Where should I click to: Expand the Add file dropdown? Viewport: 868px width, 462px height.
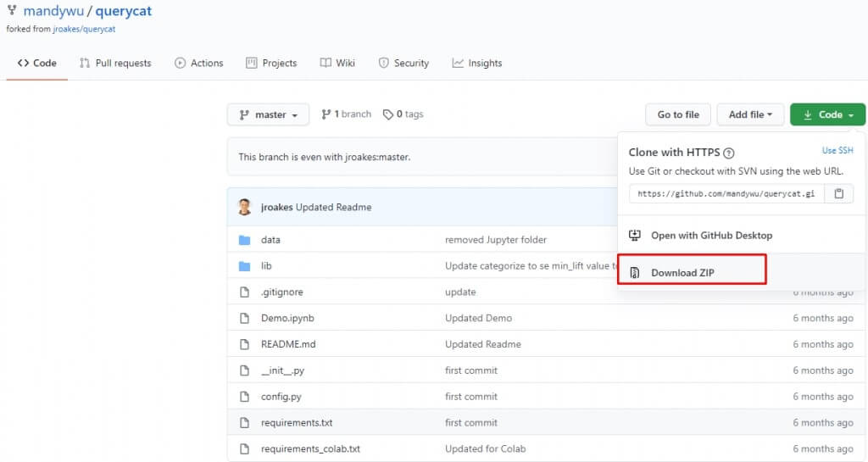pyautogui.click(x=750, y=114)
